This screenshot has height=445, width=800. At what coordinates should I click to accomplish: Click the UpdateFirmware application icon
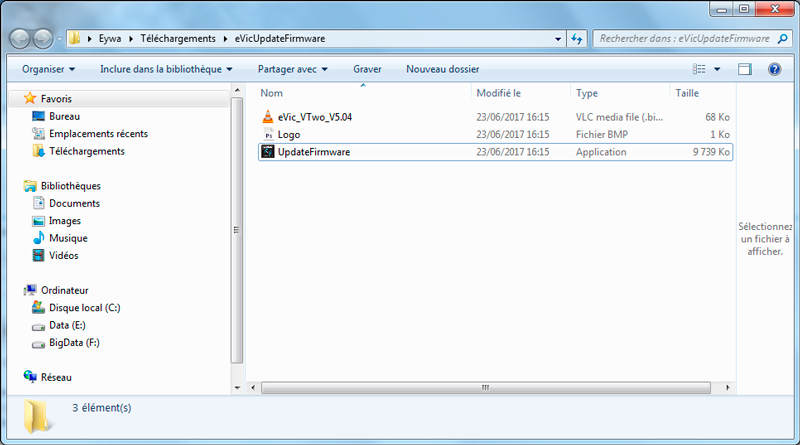pyautogui.click(x=268, y=152)
